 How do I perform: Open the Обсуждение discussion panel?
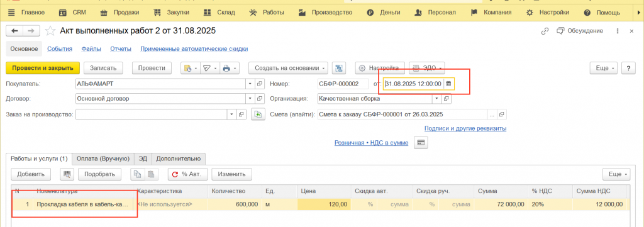click(x=579, y=31)
